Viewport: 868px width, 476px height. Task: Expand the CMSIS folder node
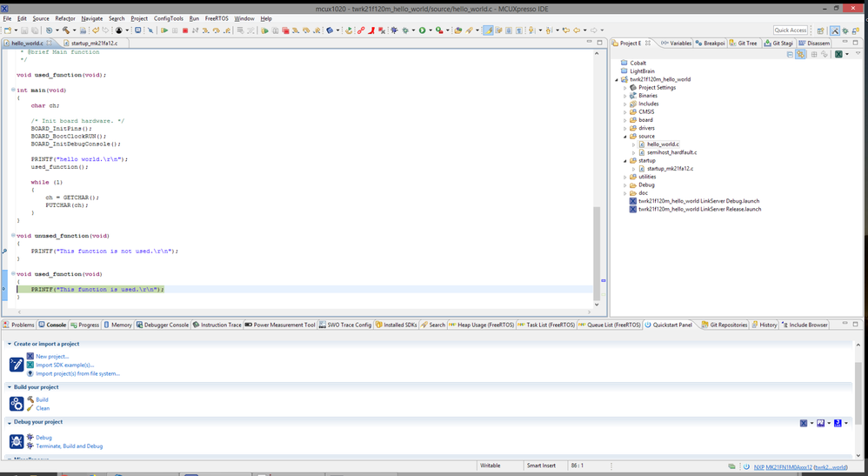click(x=625, y=112)
